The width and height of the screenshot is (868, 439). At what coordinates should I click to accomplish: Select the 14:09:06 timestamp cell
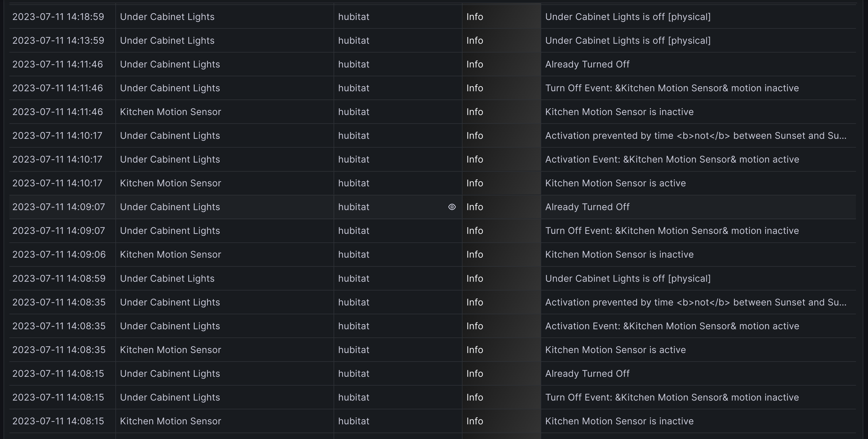click(x=59, y=254)
